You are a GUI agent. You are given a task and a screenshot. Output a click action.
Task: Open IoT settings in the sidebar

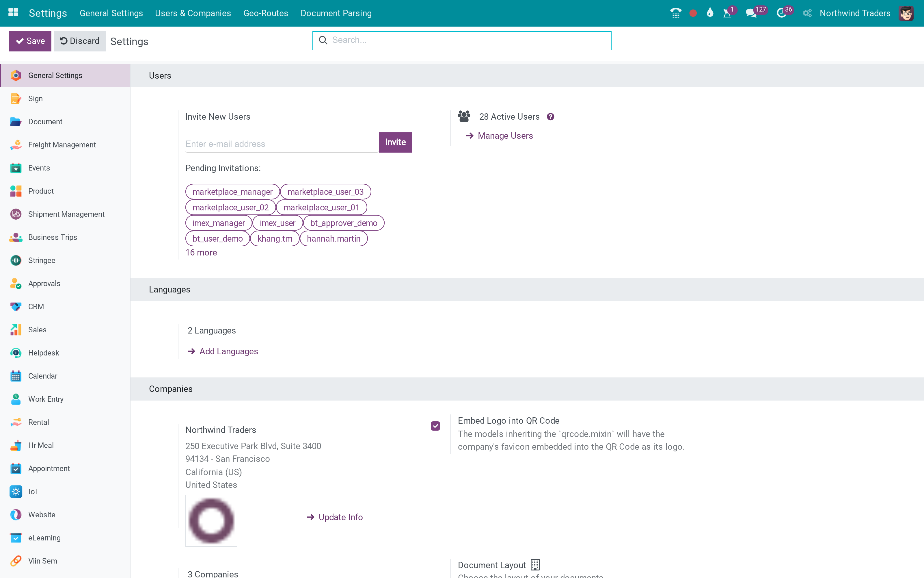coord(65,492)
